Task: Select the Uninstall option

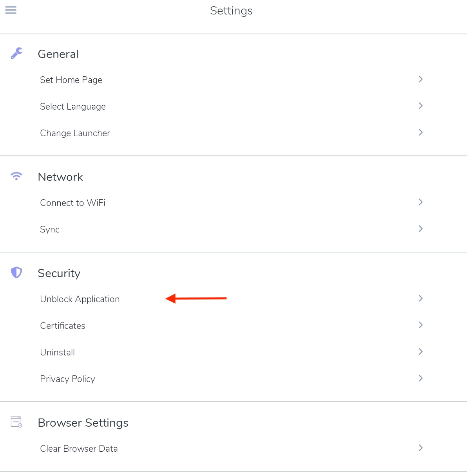Action: pyautogui.click(x=233, y=352)
